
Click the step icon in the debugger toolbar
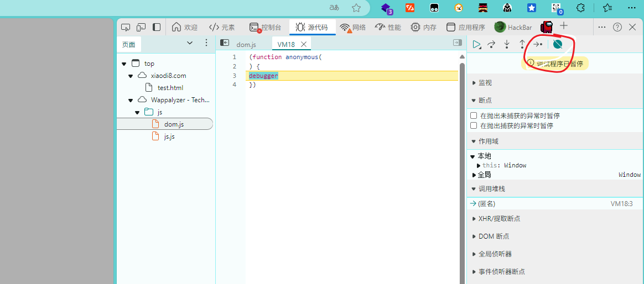point(538,44)
